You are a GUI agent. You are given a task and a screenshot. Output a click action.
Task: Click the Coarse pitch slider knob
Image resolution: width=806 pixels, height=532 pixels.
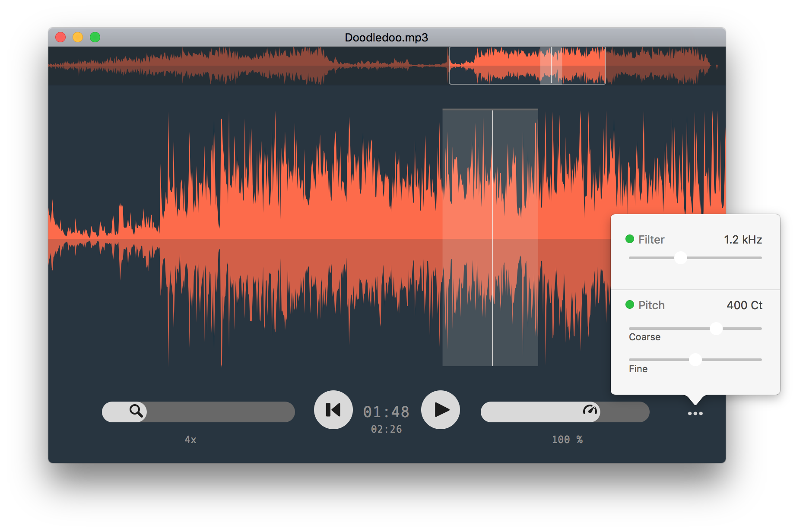716,329
